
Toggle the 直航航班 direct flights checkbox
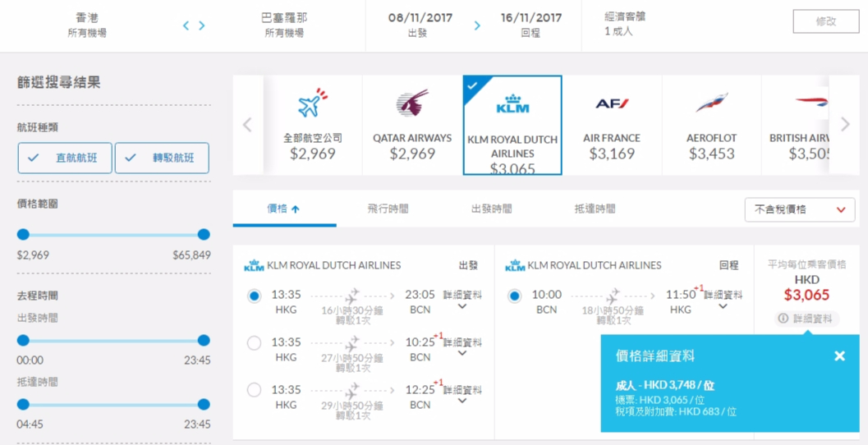65,158
